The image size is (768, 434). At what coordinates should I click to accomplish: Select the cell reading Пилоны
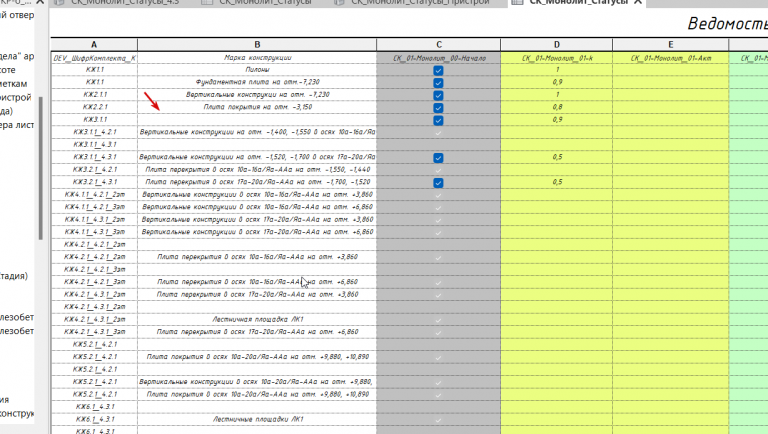[x=257, y=70]
